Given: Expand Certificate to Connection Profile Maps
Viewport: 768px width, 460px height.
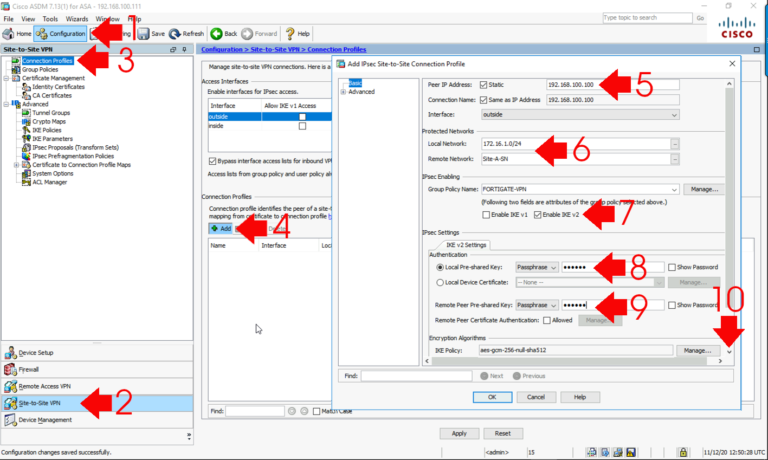Looking at the screenshot, I should pyautogui.click(x=16, y=165).
